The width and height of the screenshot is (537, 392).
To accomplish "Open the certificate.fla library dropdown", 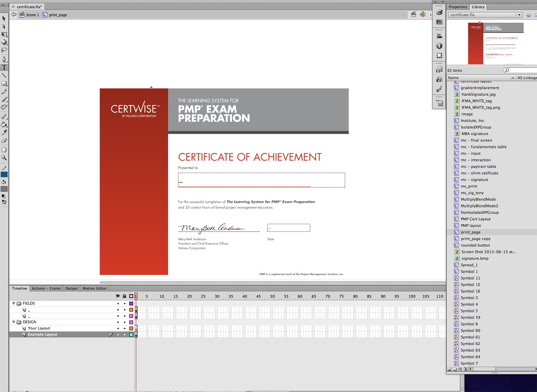I will pos(519,15).
